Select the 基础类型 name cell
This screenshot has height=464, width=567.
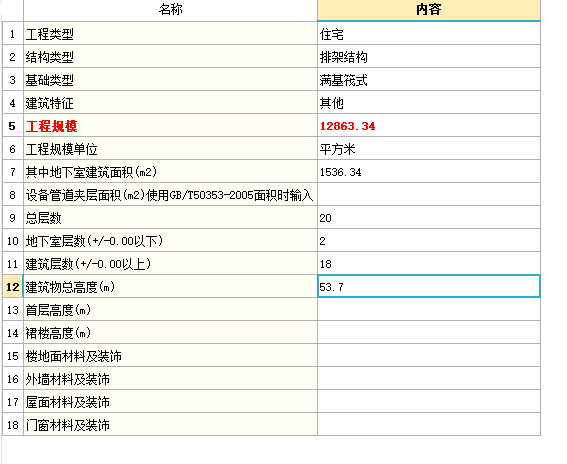[170, 80]
